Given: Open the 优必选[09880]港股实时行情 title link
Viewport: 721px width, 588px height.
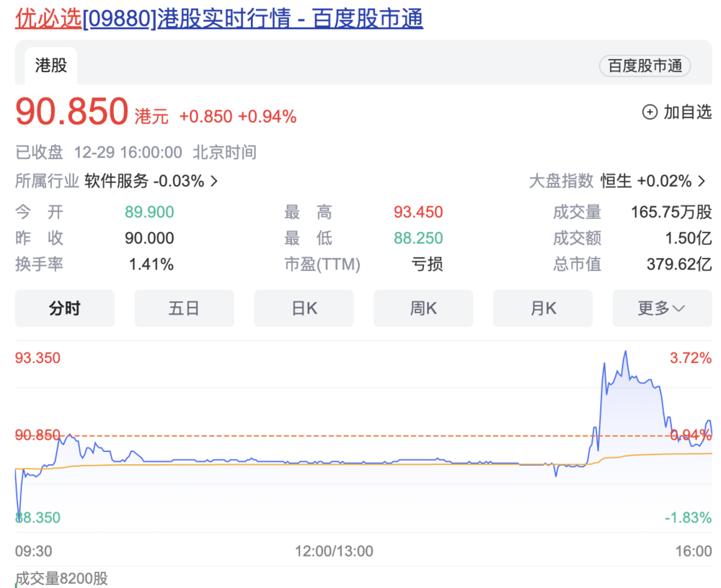Looking at the screenshot, I should point(219,19).
